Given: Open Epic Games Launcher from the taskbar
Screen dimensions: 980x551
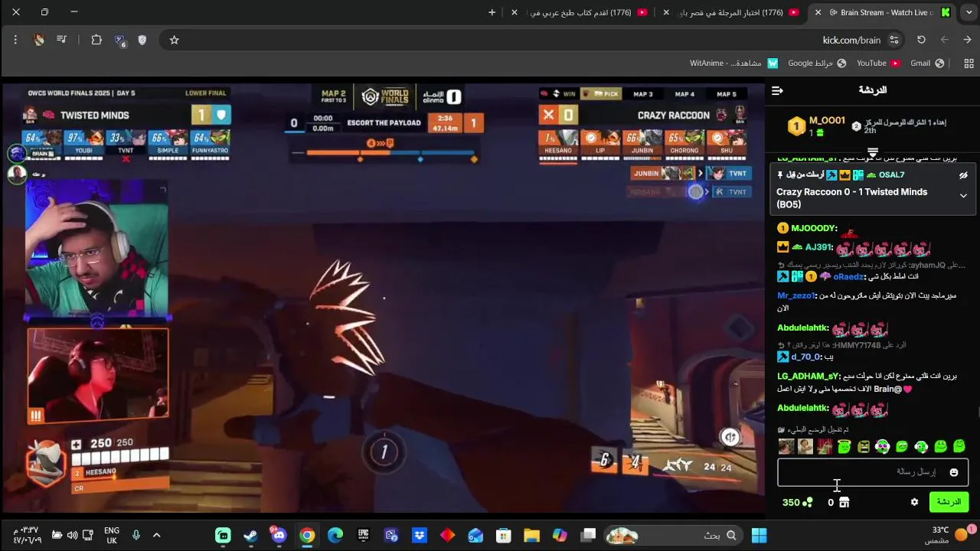Looking at the screenshot, I should tap(363, 535).
